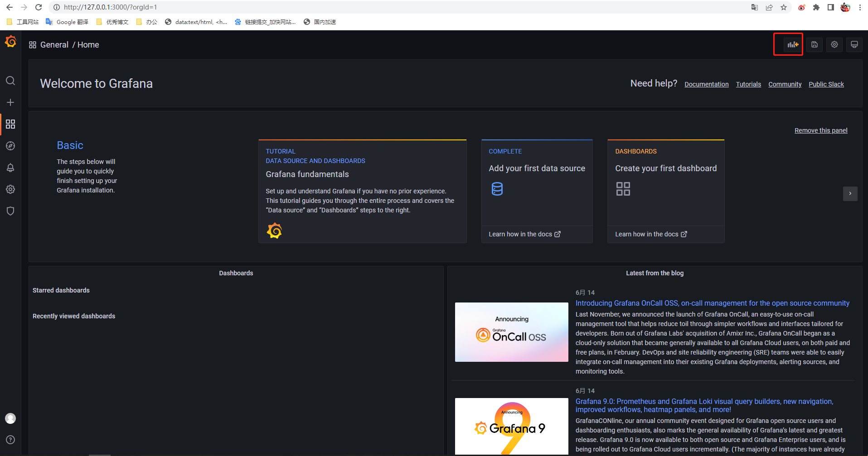This screenshot has width=868, height=456.
Task: Open the Public Slack link
Action: click(826, 84)
